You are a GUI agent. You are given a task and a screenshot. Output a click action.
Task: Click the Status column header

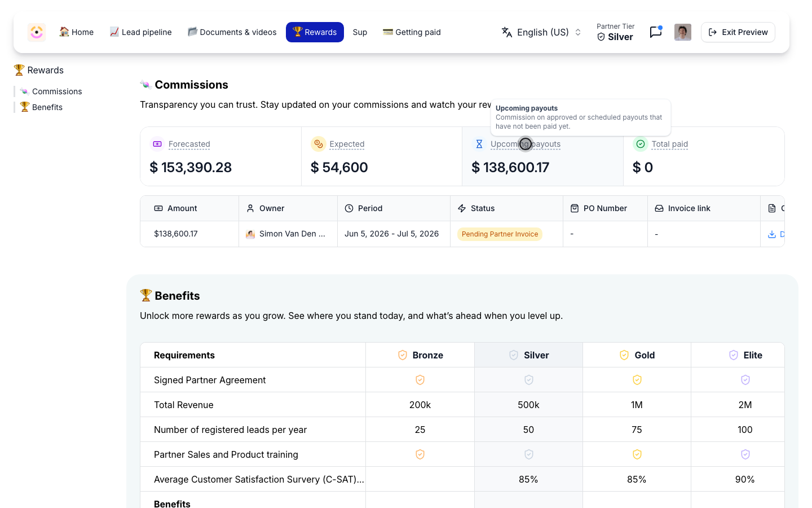click(x=507, y=208)
